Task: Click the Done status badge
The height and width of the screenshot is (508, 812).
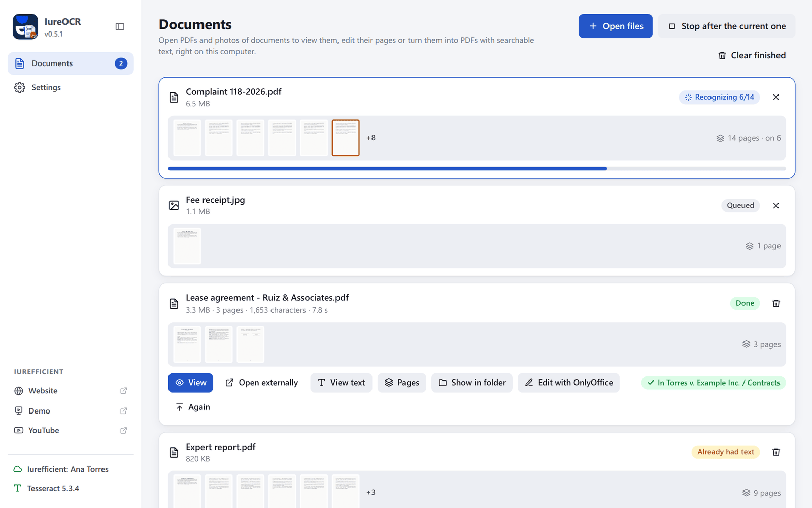Action: (x=745, y=303)
